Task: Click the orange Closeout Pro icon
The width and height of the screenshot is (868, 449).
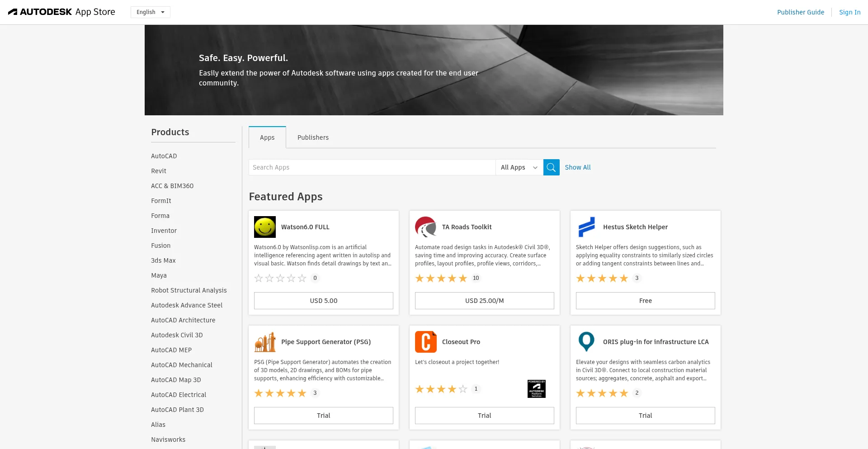Action: click(x=425, y=342)
